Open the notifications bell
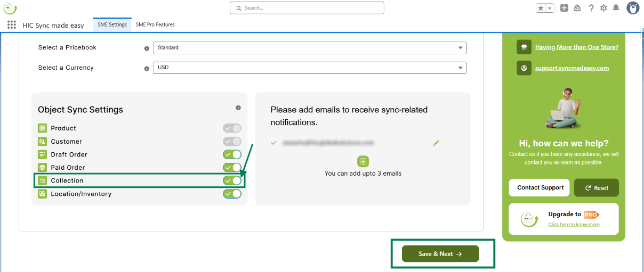Image resolution: width=644 pixels, height=272 pixels. point(616,8)
